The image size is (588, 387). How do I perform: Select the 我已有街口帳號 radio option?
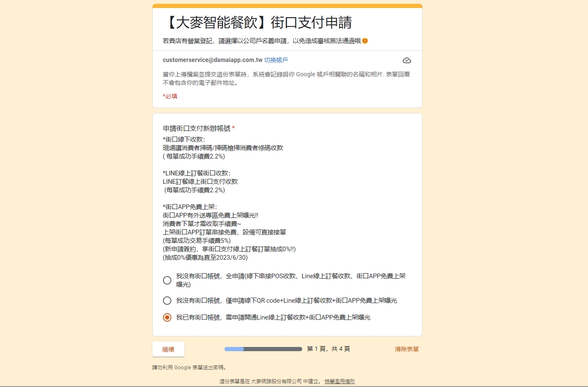pyautogui.click(x=167, y=317)
